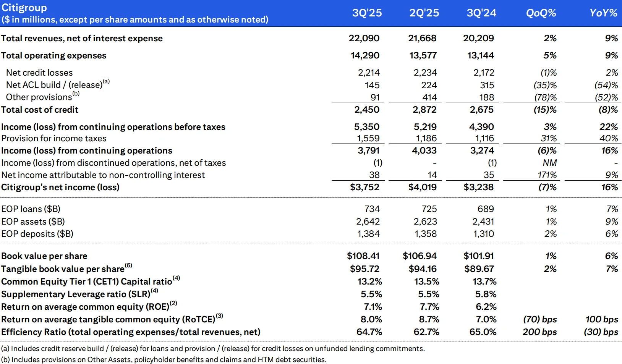Click the EOP deposits ($B) row label
Screen dimensions: 622x364
coord(37,234)
